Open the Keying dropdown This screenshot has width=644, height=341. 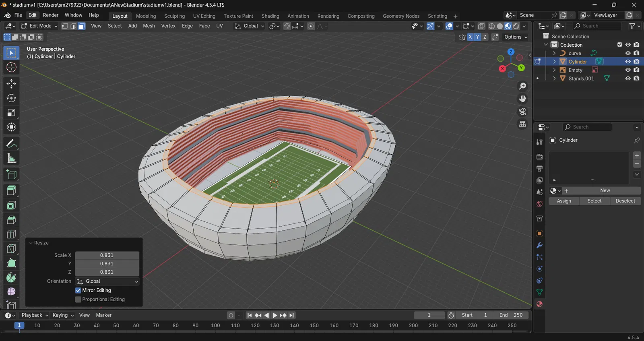[x=63, y=315]
